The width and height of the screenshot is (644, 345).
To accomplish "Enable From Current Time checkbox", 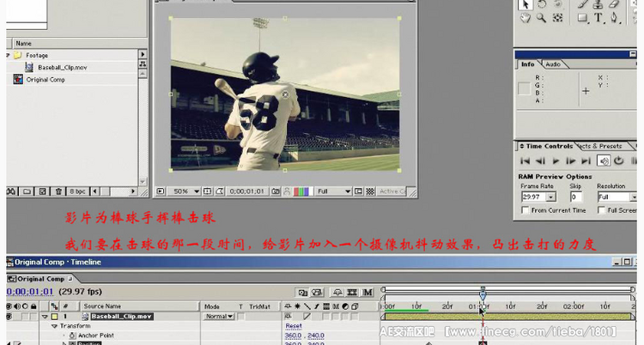I will pyautogui.click(x=525, y=210).
